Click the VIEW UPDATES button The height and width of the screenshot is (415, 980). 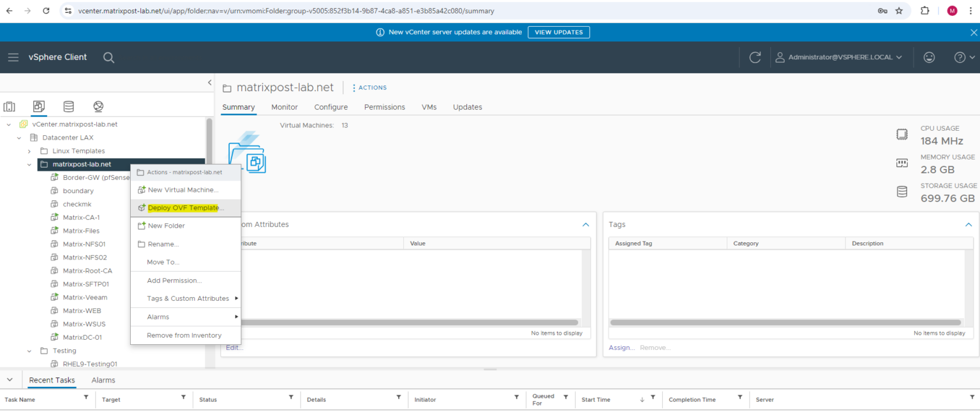[558, 32]
